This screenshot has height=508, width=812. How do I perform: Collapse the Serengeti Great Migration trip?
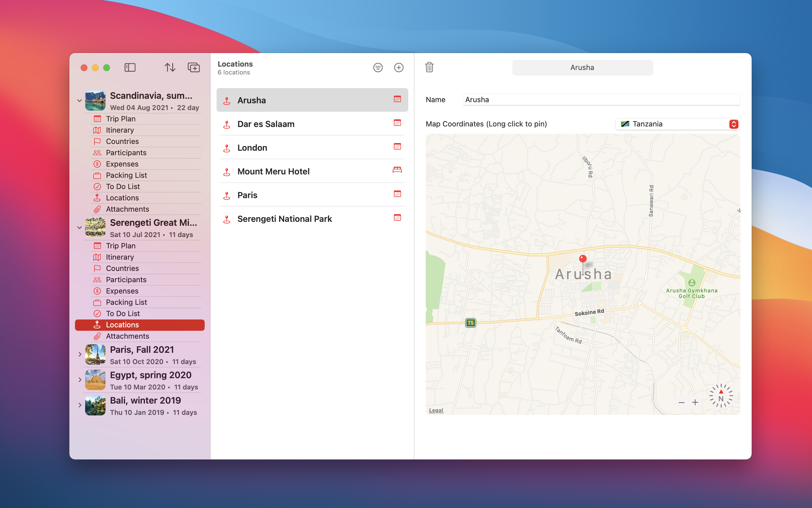tap(80, 228)
